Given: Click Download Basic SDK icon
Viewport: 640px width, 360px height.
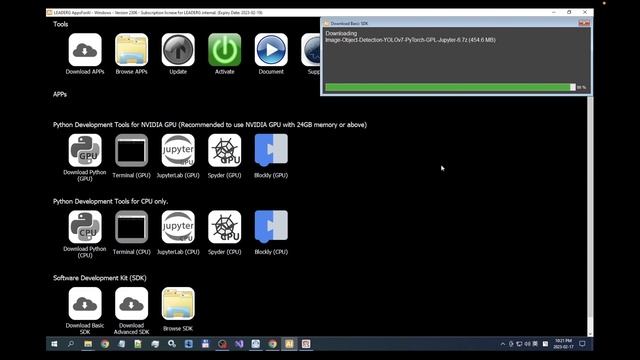Looking at the screenshot, I should tap(85, 304).
